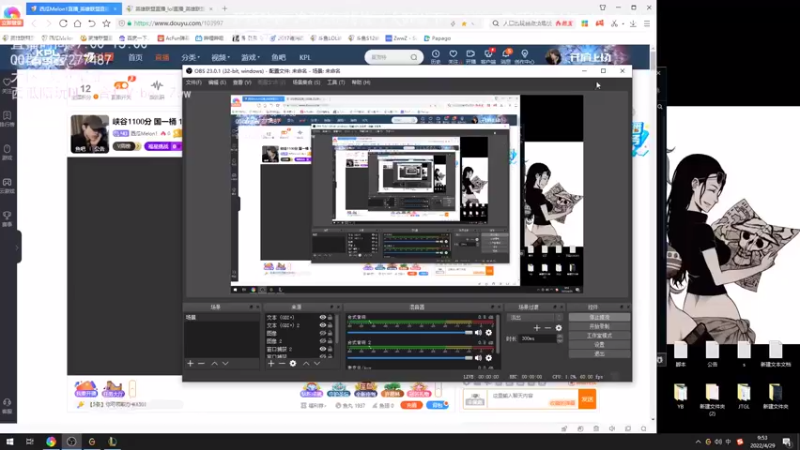Open the 淡出 transition dropdown
The height and width of the screenshot is (450, 800).
coord(535,317)
